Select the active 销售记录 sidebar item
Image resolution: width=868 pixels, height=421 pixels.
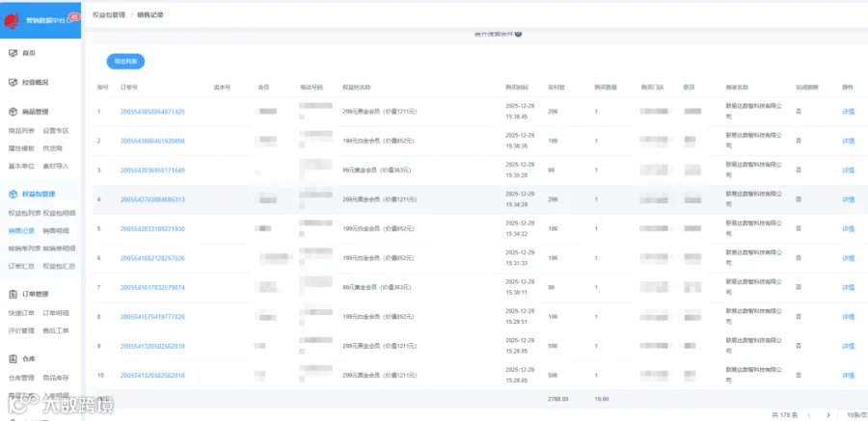point(21,230)
